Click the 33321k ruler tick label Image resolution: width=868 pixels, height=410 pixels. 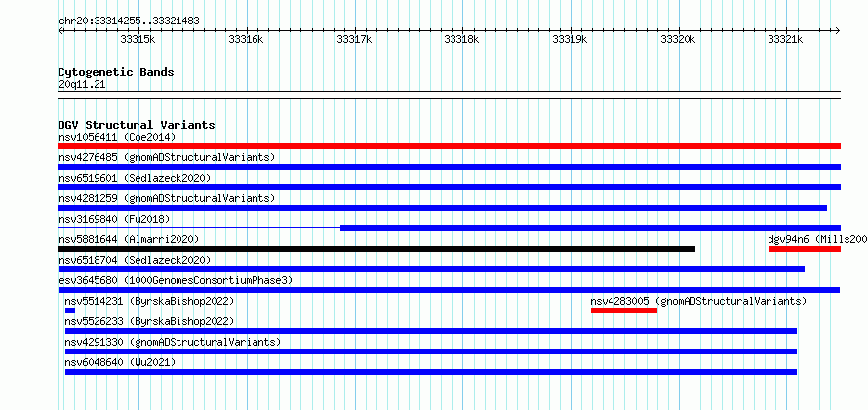[x=786, y=40]
